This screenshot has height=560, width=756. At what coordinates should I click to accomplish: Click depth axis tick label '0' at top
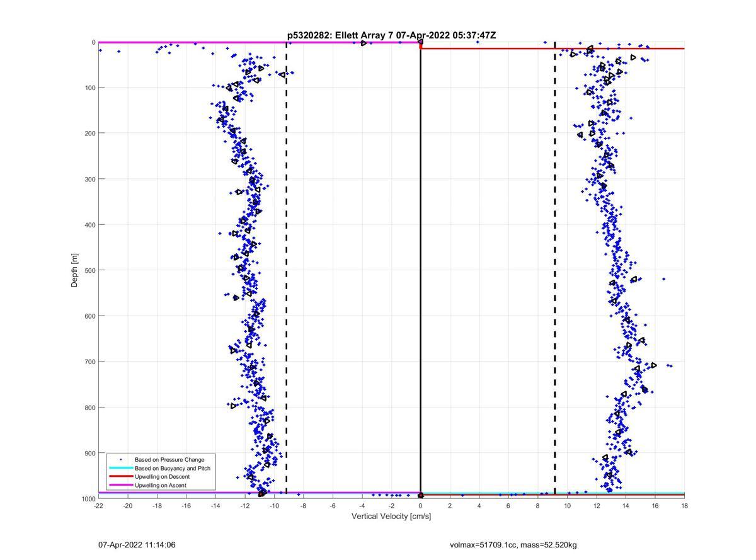[x=93, y=42]
